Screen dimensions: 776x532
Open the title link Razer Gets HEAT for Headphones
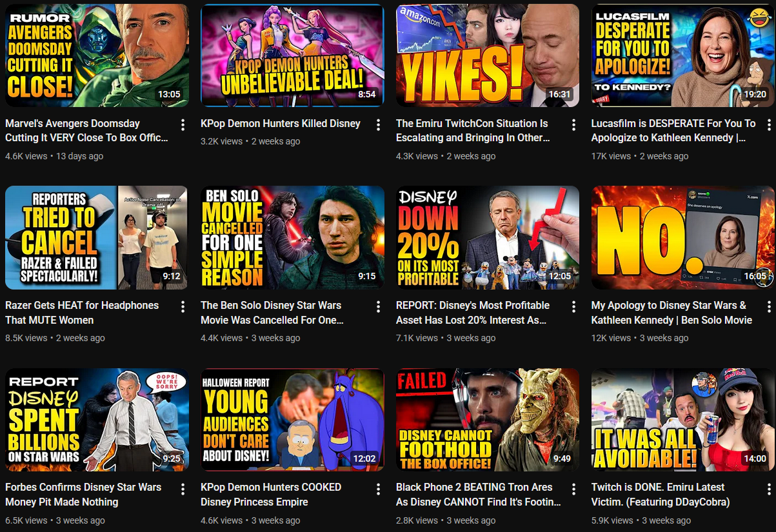click(82, 313)
